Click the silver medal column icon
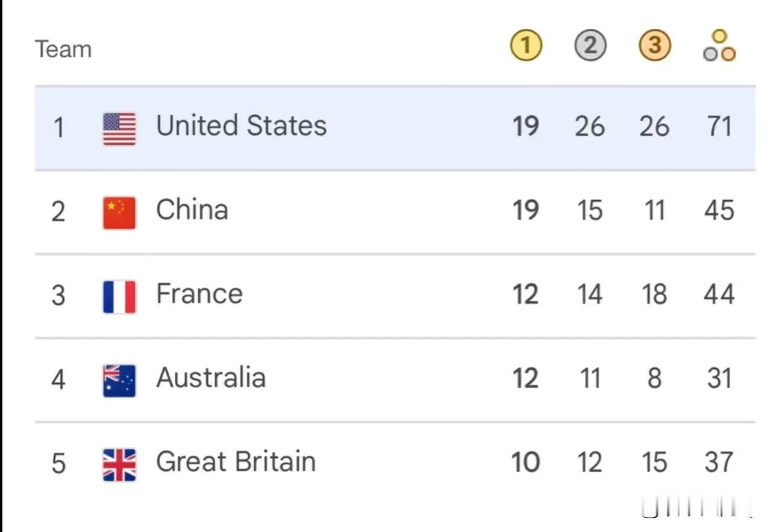The width and height of the screenshot is (771, 532). tap(590, 46)
